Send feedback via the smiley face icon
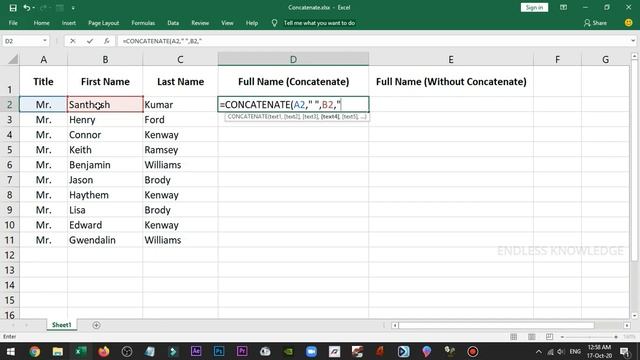 pos(629,23)
